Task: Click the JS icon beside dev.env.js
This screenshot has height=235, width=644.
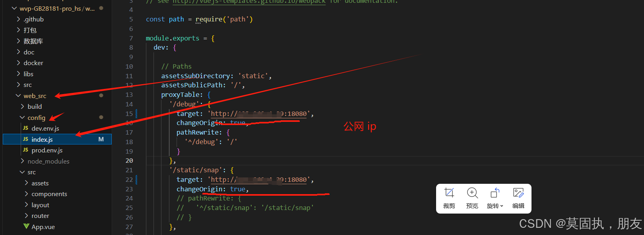Action: point(25,128)
